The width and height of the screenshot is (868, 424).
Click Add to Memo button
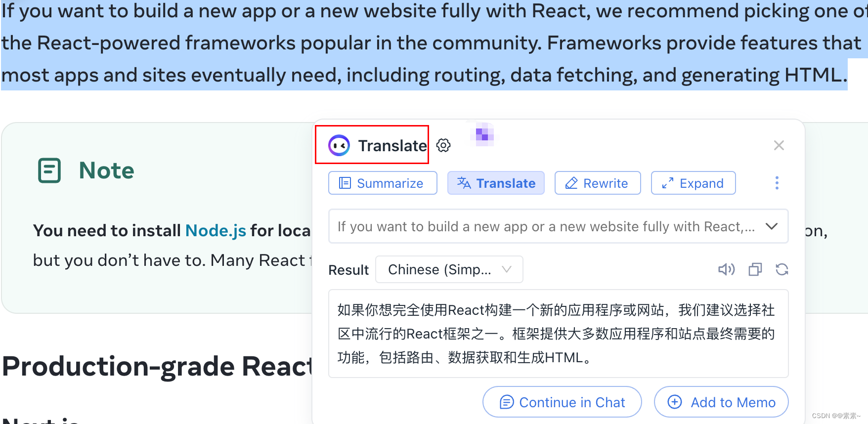tap(721, 402)
